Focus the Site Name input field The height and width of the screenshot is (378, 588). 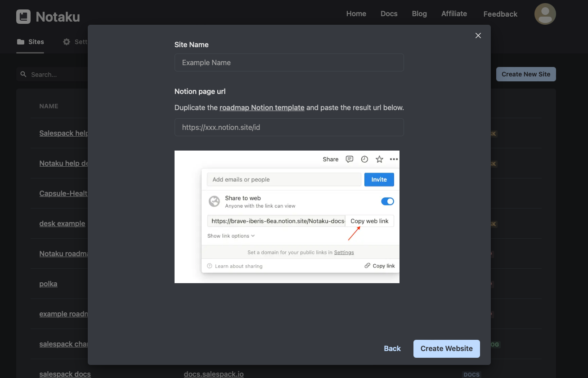coord(289,62)
